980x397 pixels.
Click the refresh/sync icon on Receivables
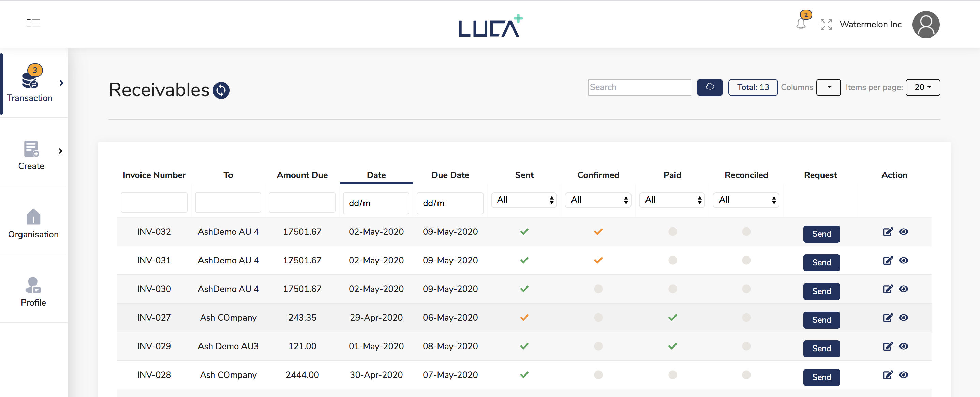(221, 90)
